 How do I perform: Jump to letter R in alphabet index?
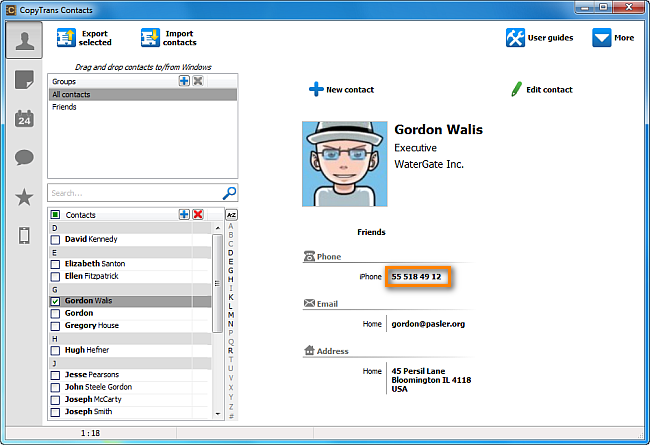pyautogui.click(x=231, y=350)
